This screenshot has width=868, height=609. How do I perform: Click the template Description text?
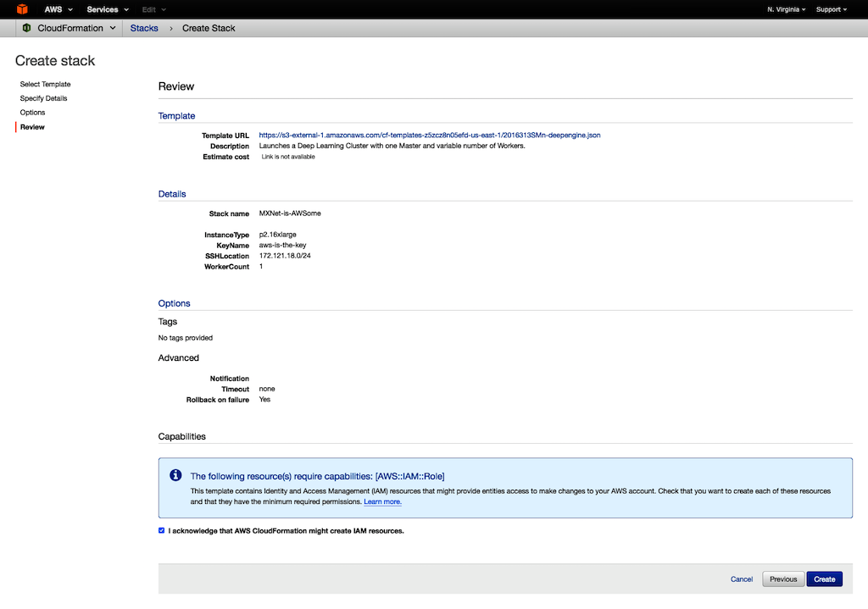(392, 146)
